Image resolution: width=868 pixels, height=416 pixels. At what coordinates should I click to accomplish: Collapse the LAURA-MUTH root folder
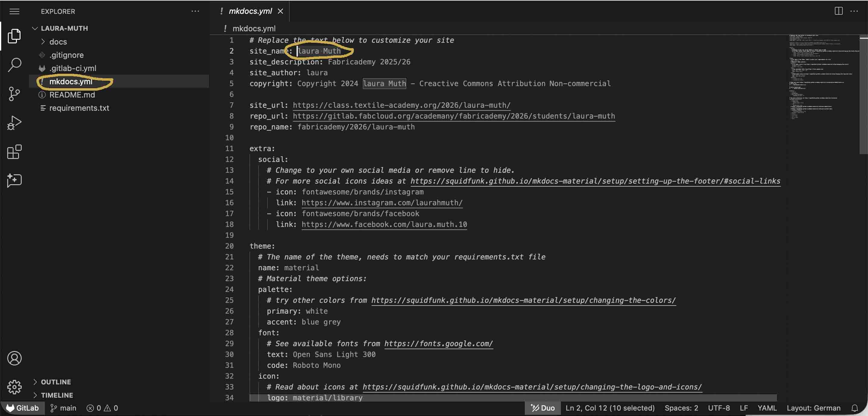(x=64, y=28)
